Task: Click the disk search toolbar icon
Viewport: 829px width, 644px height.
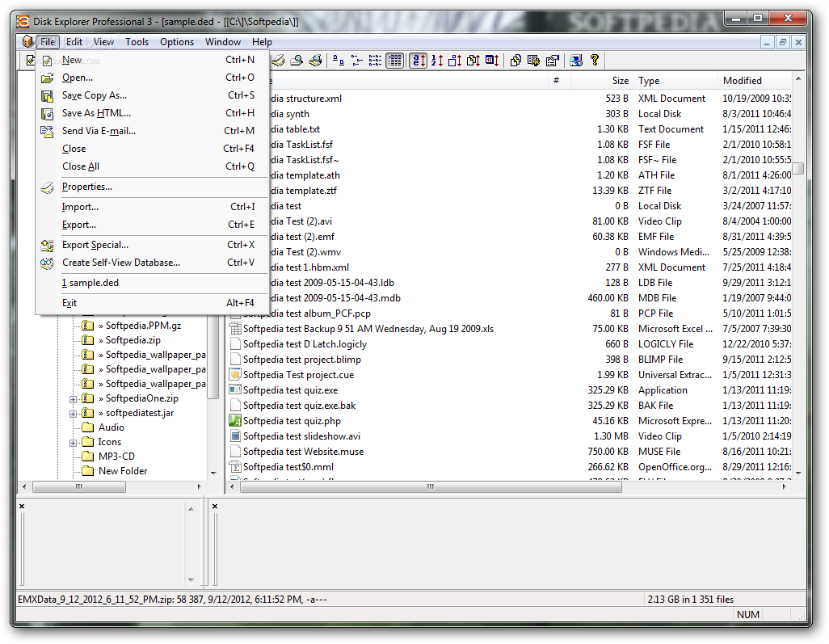Action: click(x=297, y=61)
